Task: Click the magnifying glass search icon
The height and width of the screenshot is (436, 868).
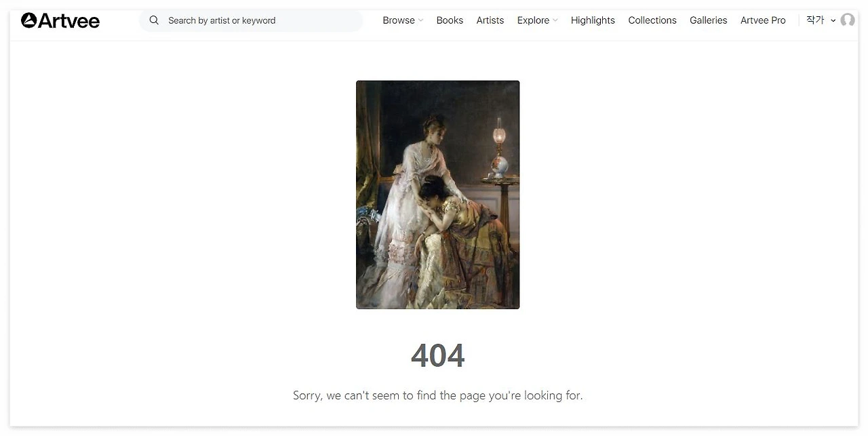Action: tap(154, 20)
